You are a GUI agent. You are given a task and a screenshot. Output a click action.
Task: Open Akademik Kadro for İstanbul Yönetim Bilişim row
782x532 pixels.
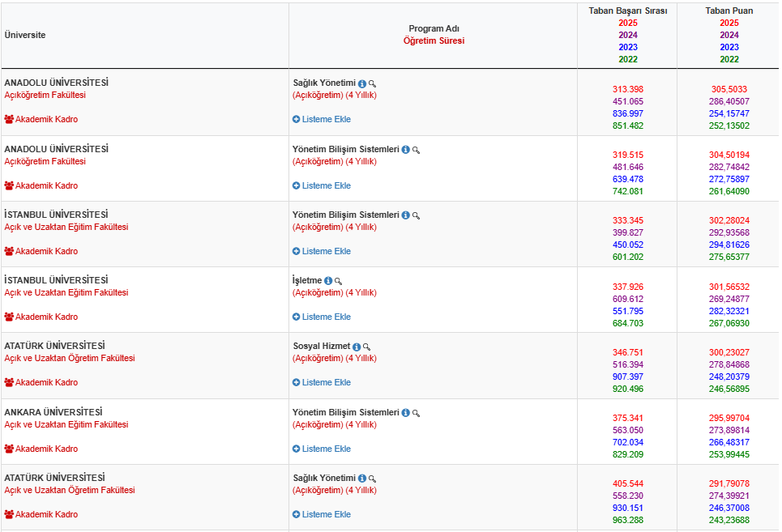[x=41, y=252]
